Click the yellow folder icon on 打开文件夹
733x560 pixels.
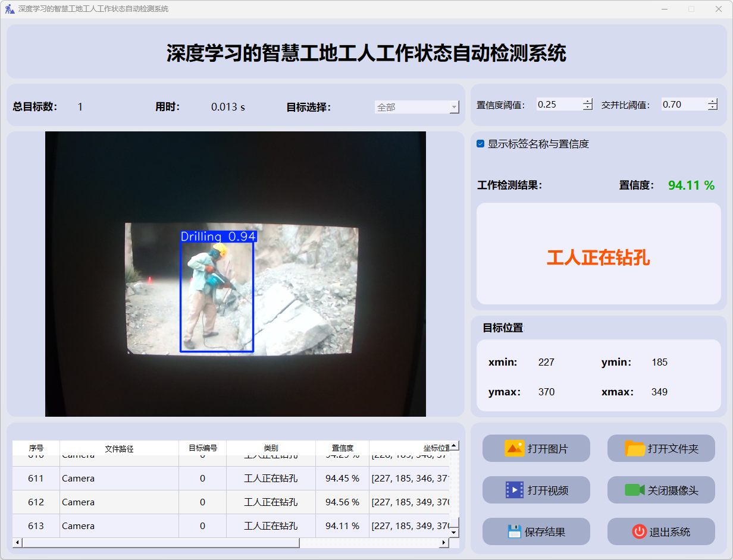[x=635, y=448]
